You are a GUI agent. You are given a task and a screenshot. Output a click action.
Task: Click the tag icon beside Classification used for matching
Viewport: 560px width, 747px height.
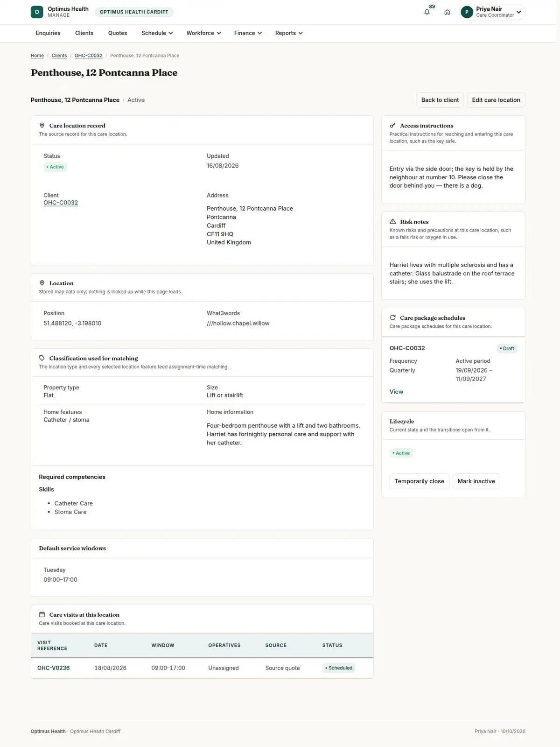(x=42, y=358)
